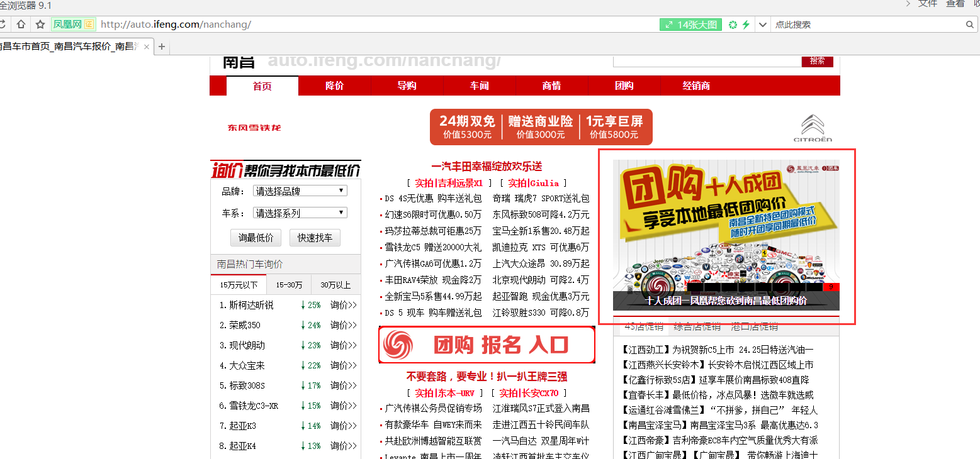Click 询价>> for 起亚K3
Viewport: 980px width, 459px height.
(x=344, y=426)
